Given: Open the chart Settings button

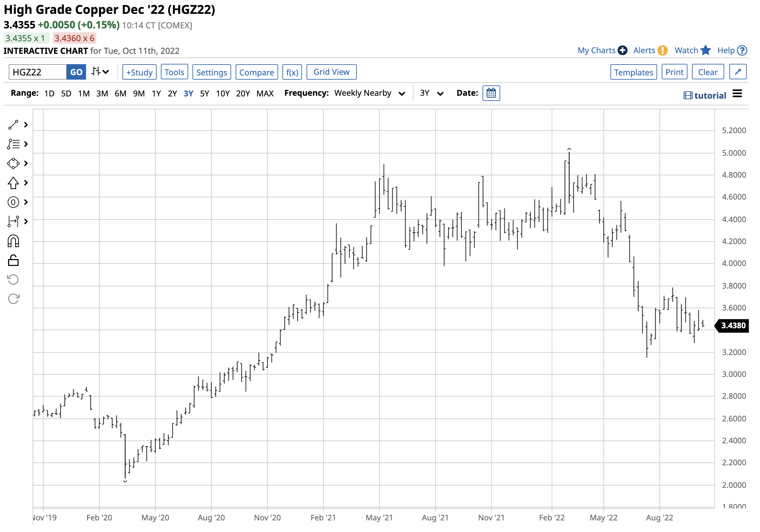Looking at the screenshot, I should click(211, 72).
